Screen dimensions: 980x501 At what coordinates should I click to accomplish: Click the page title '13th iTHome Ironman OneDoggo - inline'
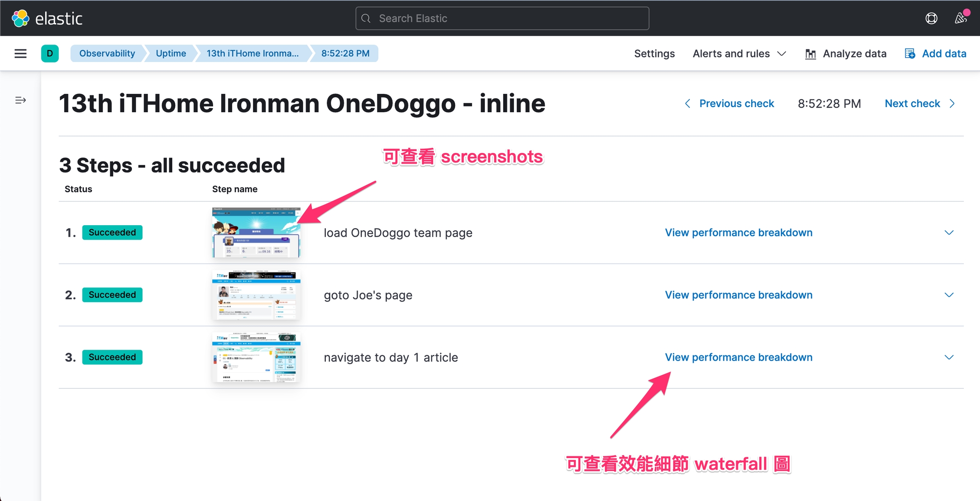[302, 103]
